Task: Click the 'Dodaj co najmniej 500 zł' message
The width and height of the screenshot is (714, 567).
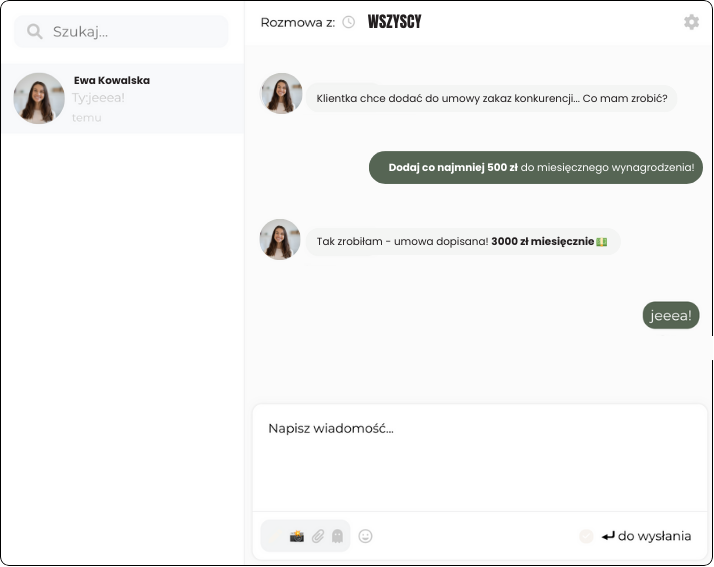Action: click(536, 167)
